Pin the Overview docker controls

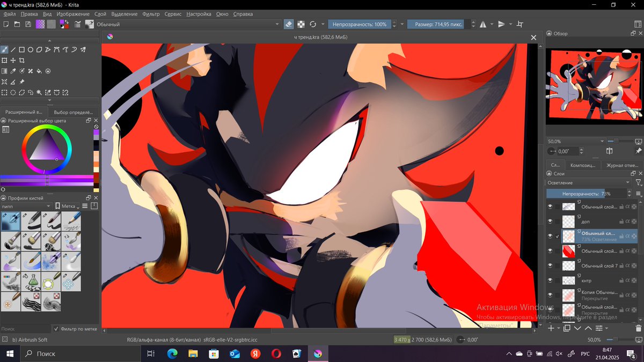[638, 151]
